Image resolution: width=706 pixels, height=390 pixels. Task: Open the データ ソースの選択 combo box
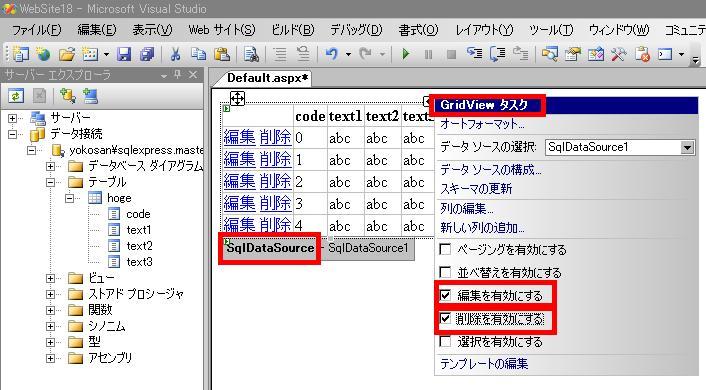pyautogui.click(x=620, y=147)
